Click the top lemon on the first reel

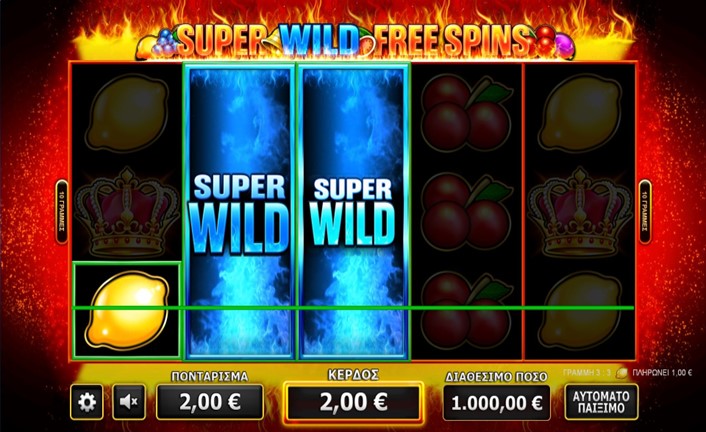click(x=127, y=113)
